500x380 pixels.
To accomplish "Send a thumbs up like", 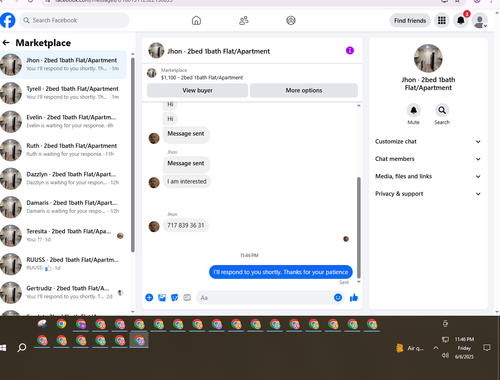I will click(x=354, y=297).
